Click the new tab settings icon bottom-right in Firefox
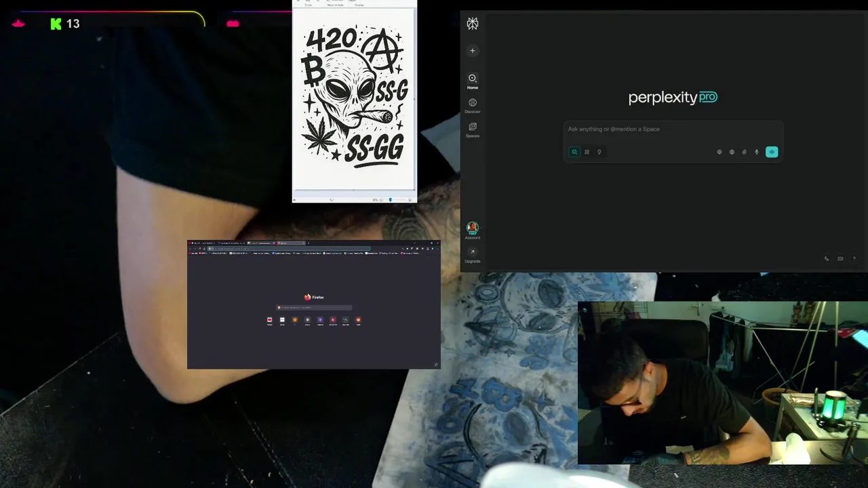 coord(436,365)
